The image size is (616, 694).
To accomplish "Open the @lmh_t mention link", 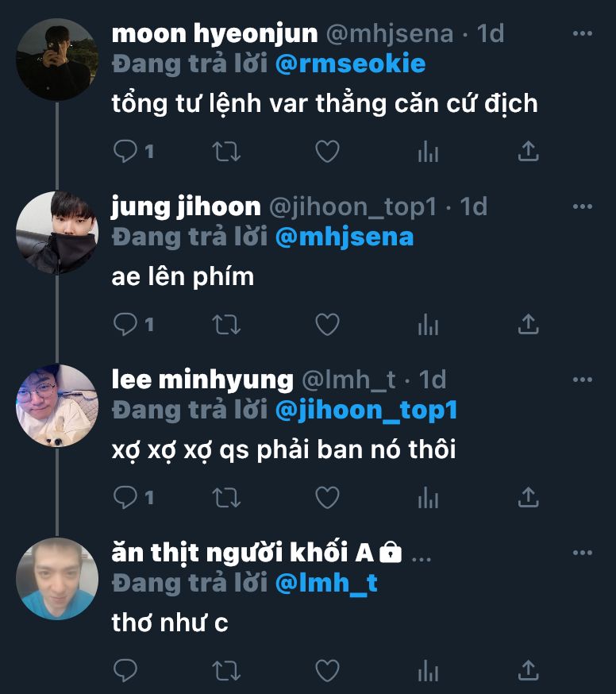I will pyautogui.click(x=325, y=584).
